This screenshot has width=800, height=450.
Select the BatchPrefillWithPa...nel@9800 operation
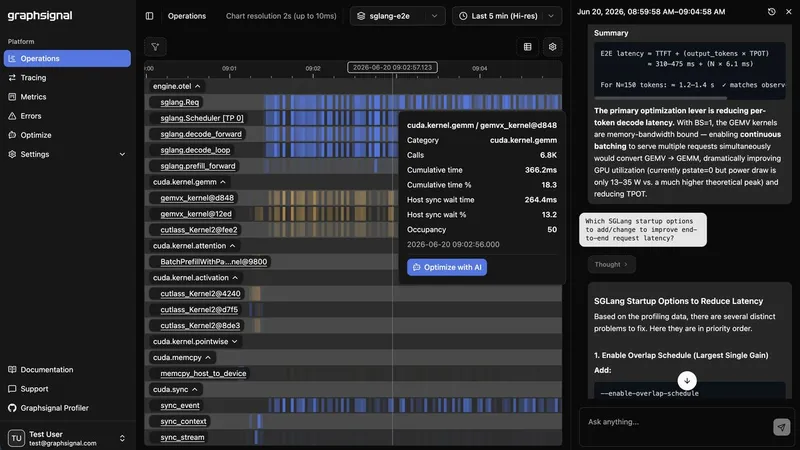(x=214, y=262)
